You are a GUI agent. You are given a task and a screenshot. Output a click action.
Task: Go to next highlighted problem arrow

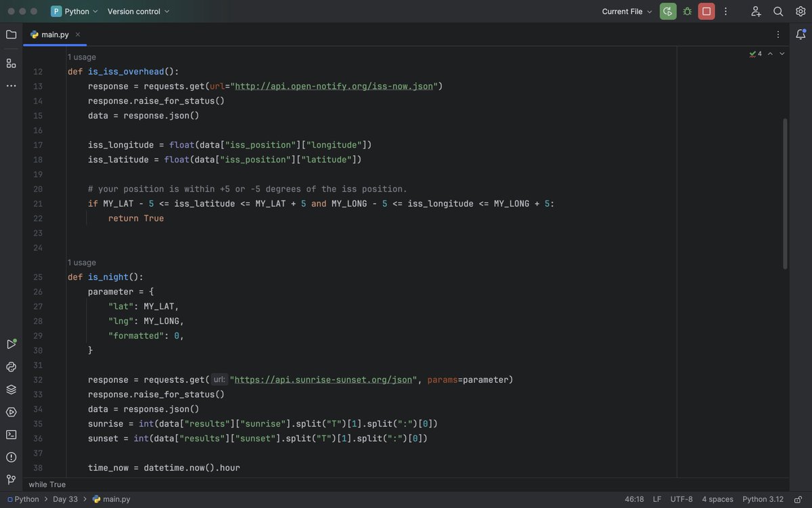click(x=782, y=54)
